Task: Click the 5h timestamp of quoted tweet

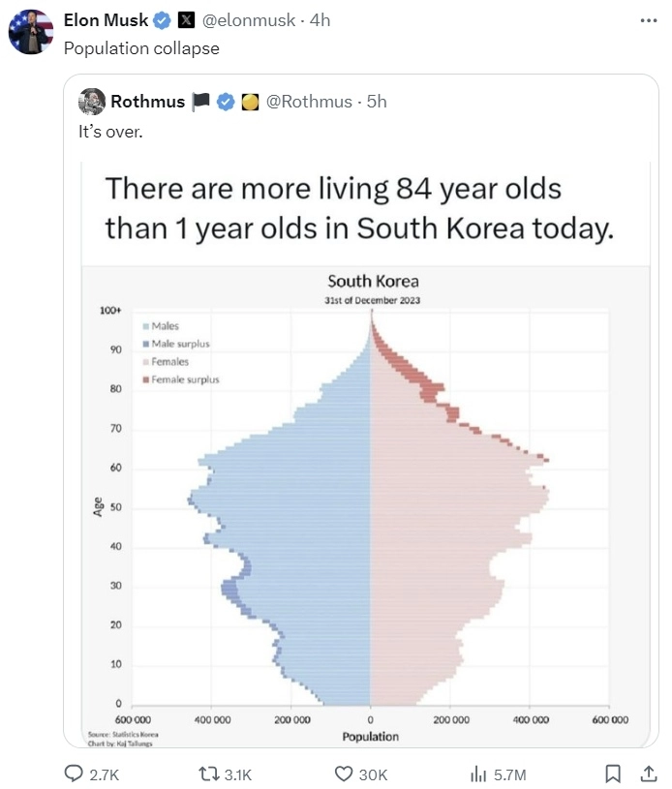Action: pos(377,102)
